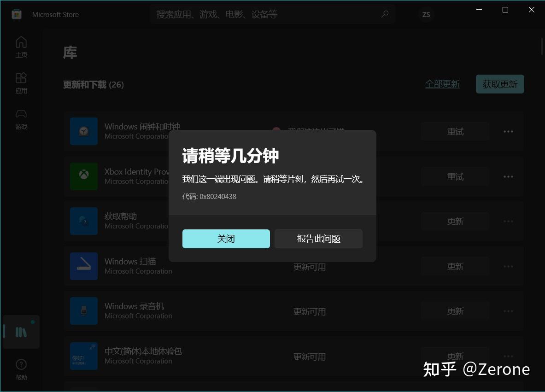Retry Windows 闹钟和时钟 update via 重试
This screenshot has width=545, height=392.
455,131
